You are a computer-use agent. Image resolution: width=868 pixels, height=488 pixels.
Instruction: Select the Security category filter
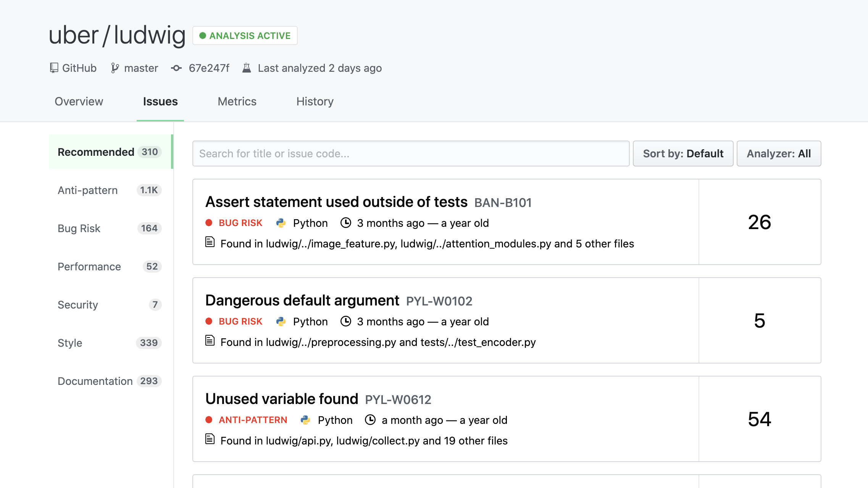click(78, 305)
